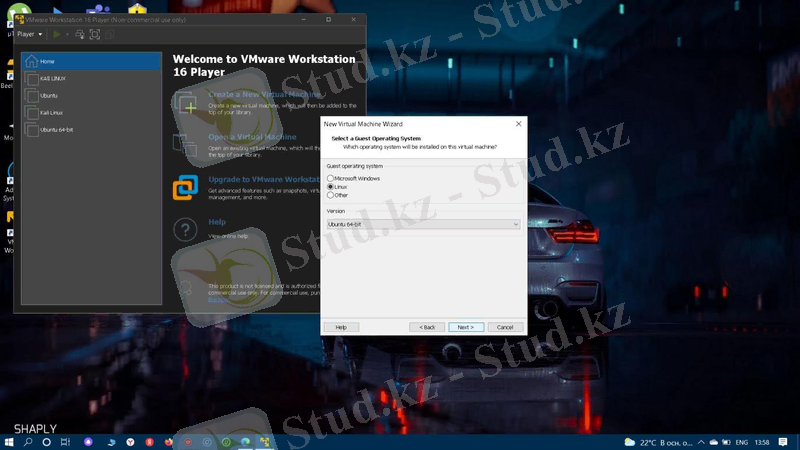Image resolution: width=800 pixels, height=450 pixels.
Task: Click the Cortana circle taskbar icon
Action: click(x=46, y=442)
